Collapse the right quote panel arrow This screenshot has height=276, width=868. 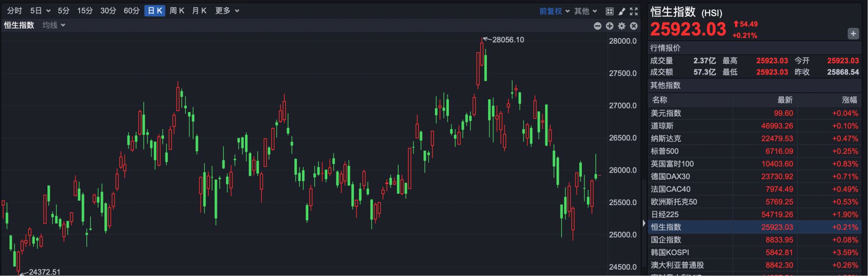tap(644, 223)
